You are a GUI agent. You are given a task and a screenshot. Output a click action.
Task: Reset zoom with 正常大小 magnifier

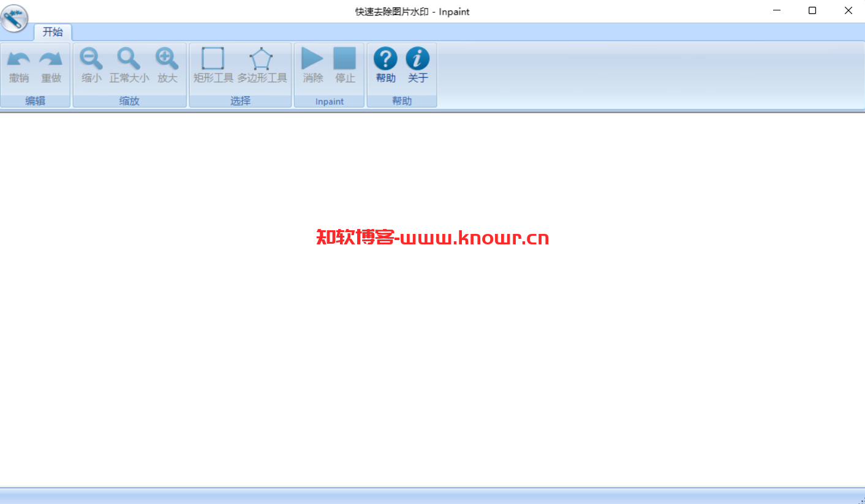coord(129,59)
